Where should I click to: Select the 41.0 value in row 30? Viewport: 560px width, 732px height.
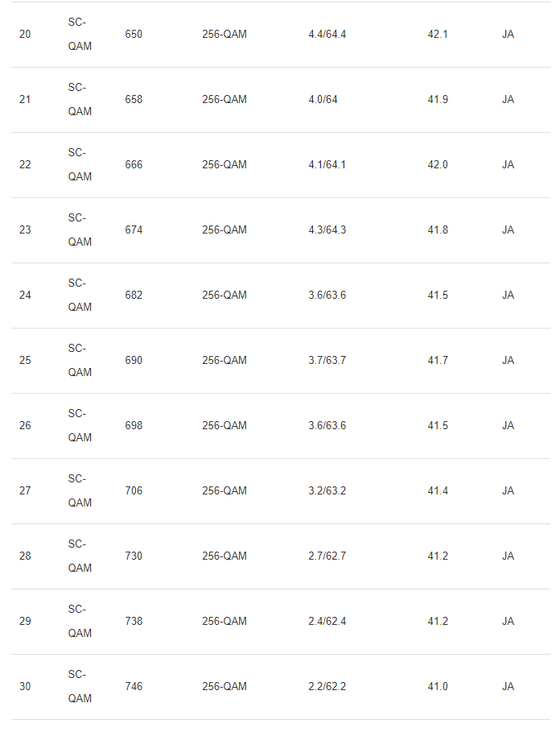click(438, 687)
